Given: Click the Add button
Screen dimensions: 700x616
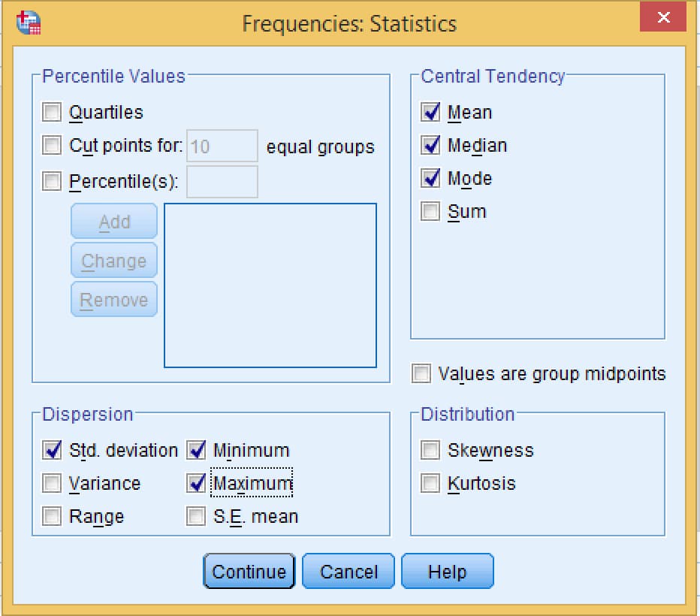Looking at the screenshot, I should click(x=114, y=222).
